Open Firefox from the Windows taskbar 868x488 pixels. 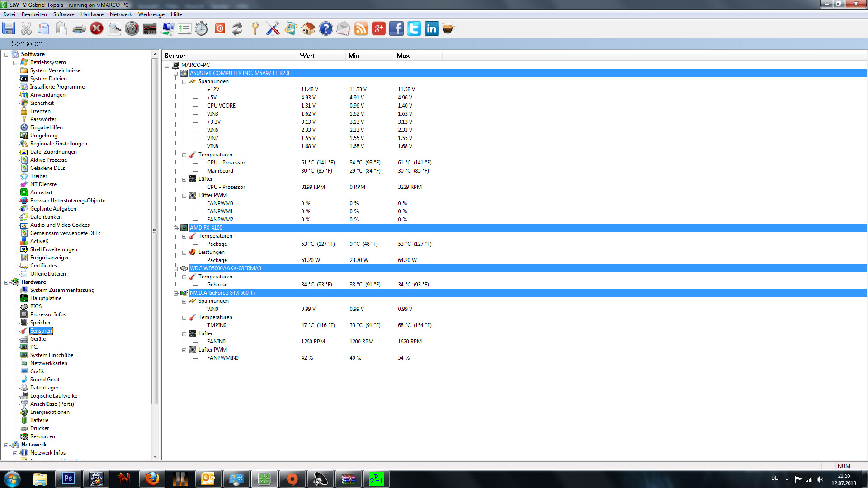click(152, 479)
